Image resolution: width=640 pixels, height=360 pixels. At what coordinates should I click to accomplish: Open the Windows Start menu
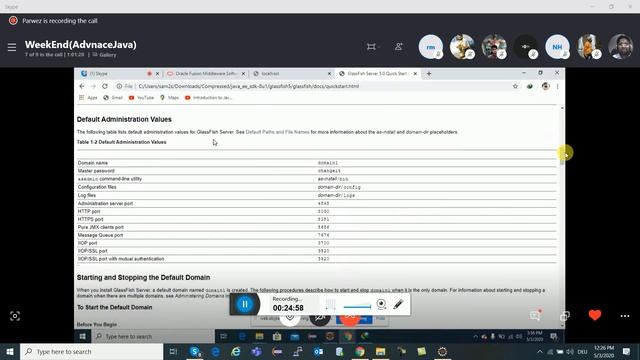click(x=10, y=351)
